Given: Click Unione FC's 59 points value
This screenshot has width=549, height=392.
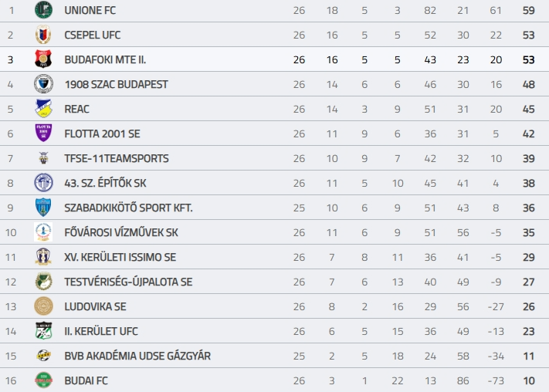Looking at the screenshot, I should point(529,10).
